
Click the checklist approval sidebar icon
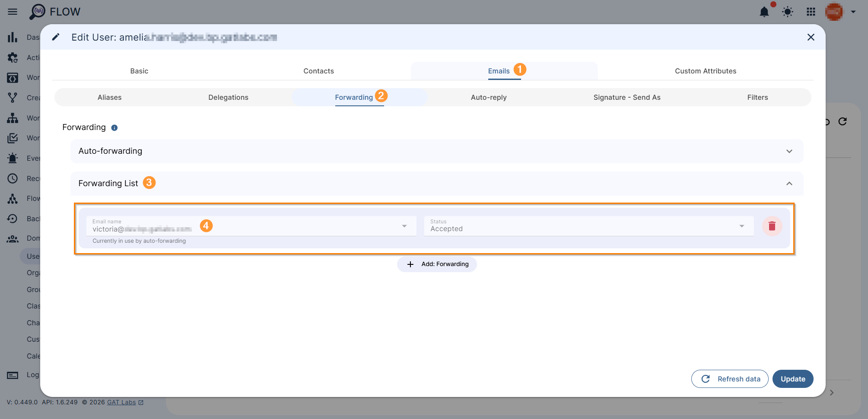13,138
